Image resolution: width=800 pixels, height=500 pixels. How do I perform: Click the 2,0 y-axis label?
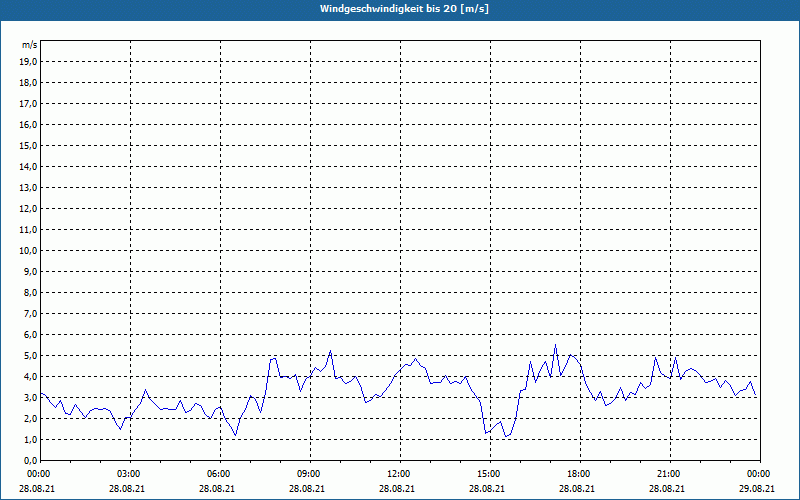pos(31,418)
